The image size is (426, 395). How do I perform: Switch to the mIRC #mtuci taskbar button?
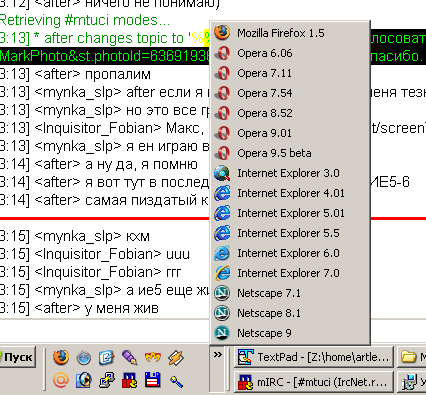click(314, 382)
